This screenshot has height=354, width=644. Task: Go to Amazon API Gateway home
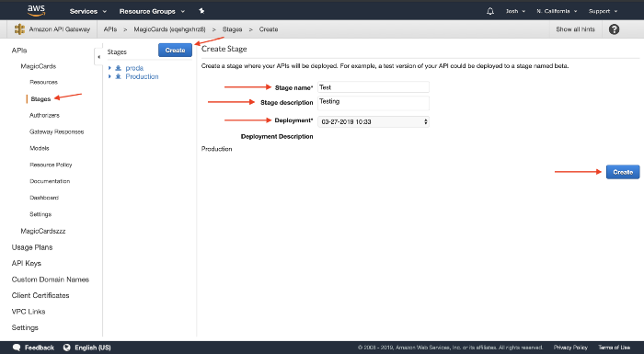59,29
